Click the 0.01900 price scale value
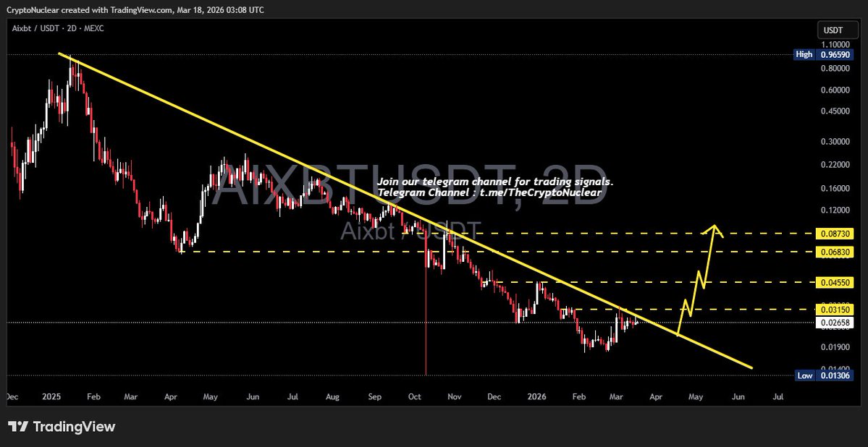868x447 pixels. (x=834, y=347)
